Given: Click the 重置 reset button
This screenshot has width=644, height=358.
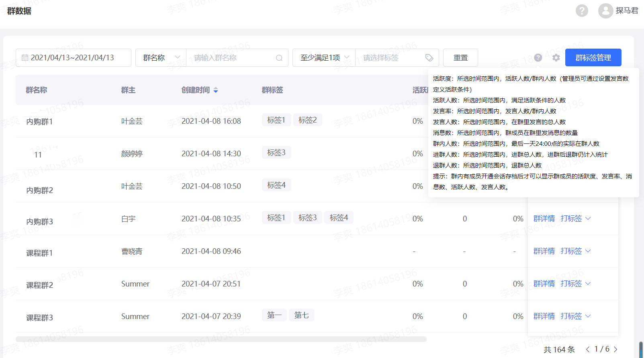Looking at the screenshot, I should tap(460, 57).
